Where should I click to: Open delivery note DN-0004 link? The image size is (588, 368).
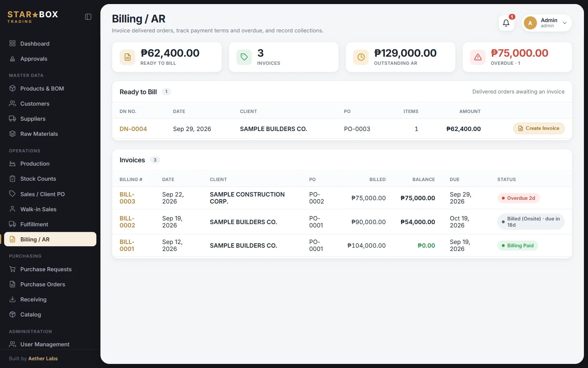[133, 129]
